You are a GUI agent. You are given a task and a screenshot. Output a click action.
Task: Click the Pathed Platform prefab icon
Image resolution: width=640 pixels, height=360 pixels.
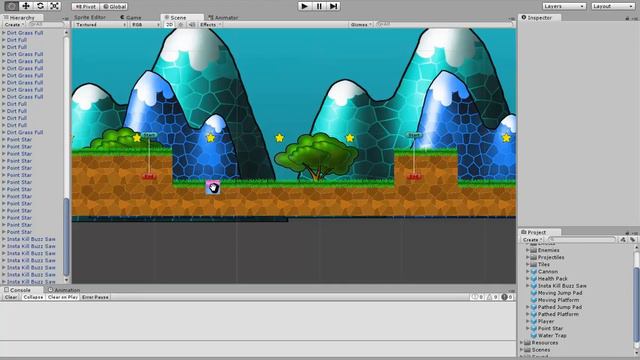point(533,314)
